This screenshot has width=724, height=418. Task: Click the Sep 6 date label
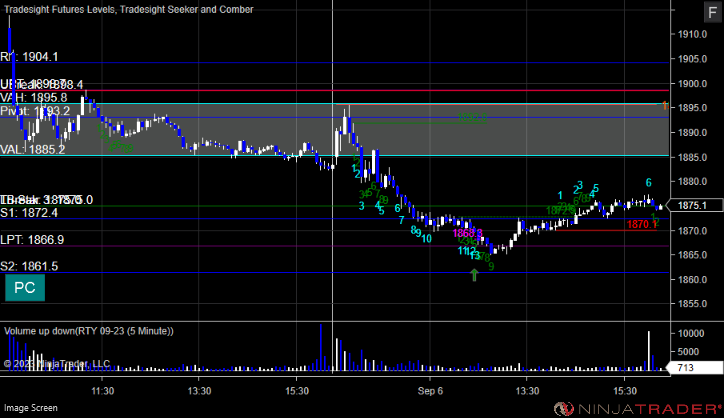(430, 391)
